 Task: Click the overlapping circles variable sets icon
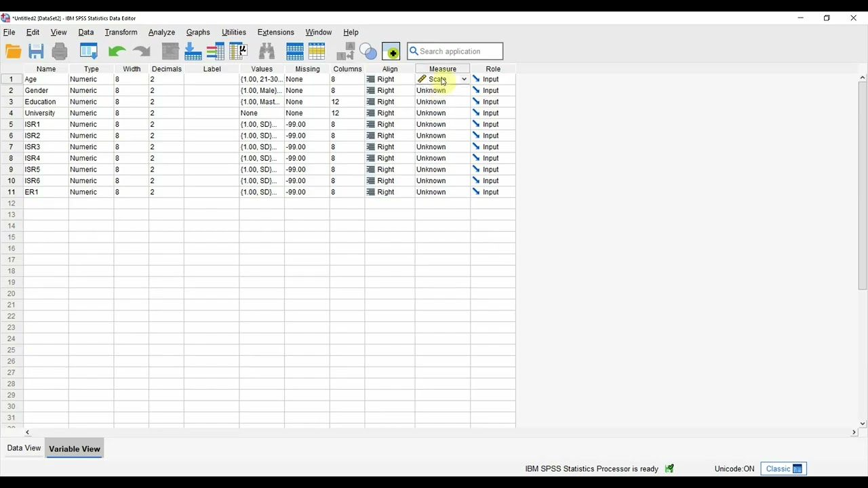[x=368, y=52]
